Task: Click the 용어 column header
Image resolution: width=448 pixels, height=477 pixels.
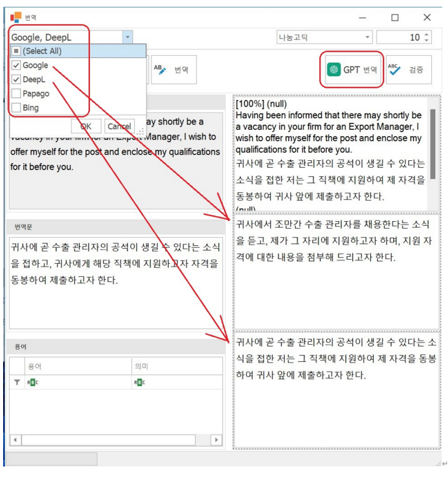Action: tap(78, 366)
